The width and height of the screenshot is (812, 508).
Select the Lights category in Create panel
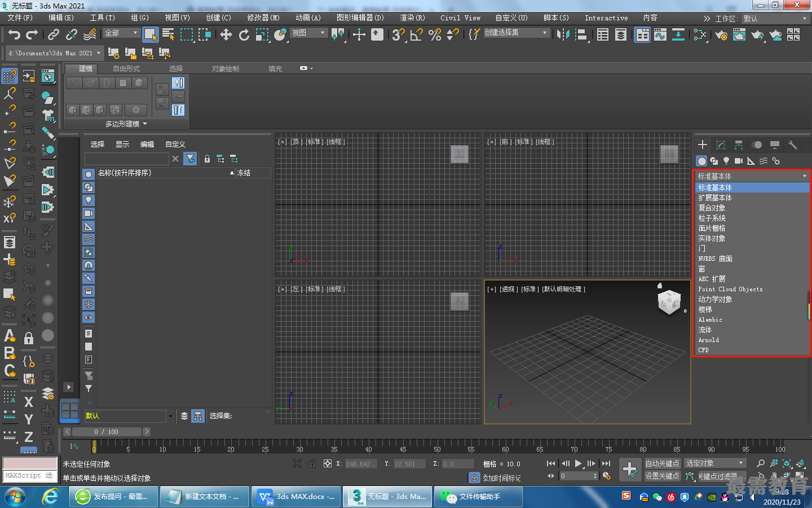726,161
